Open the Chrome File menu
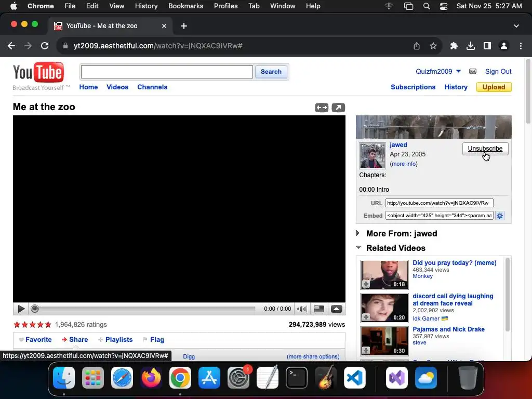The height and width of the screenshot is (399, 532). [x=70, y=6]
